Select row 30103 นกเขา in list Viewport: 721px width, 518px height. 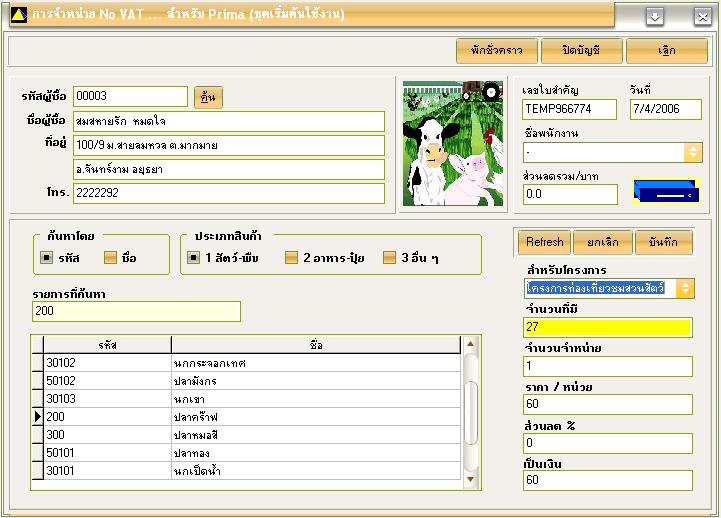[x=250, y=398]
